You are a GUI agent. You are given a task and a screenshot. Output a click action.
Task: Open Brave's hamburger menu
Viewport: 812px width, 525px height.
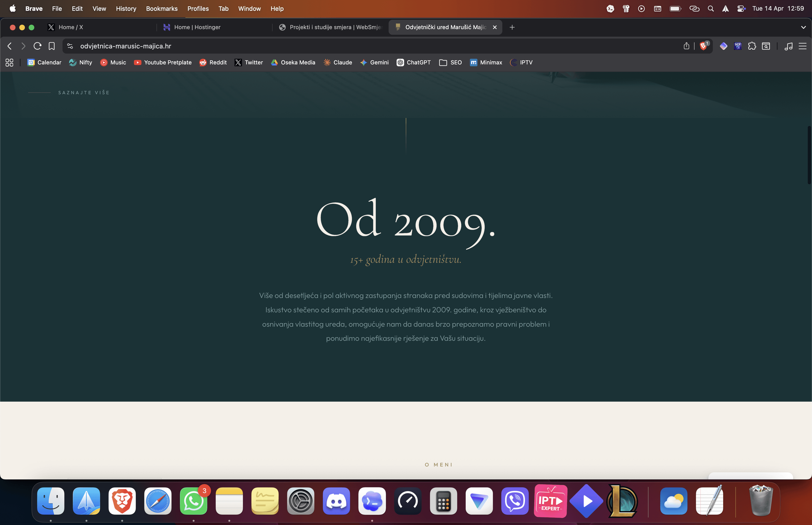point(803,46)
